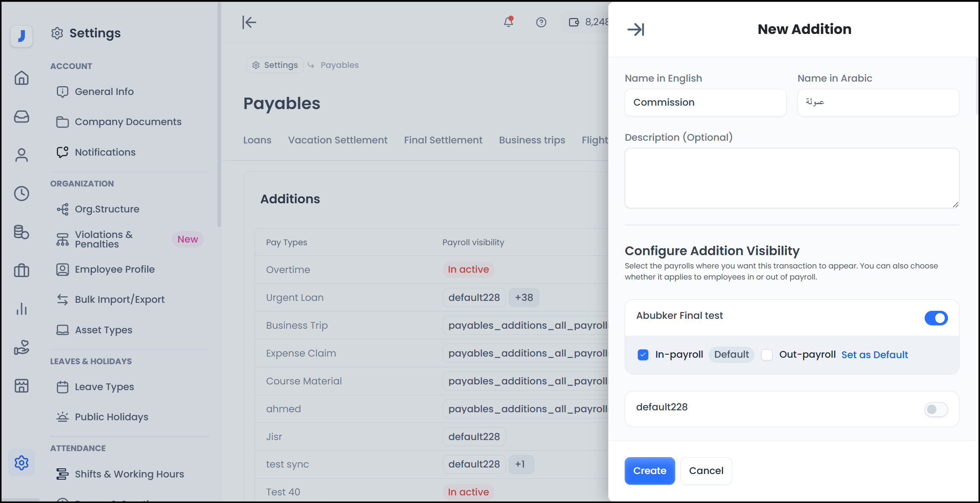
Task: Collapse the New Addition side panel arrow
Action: tap(636, 29)
